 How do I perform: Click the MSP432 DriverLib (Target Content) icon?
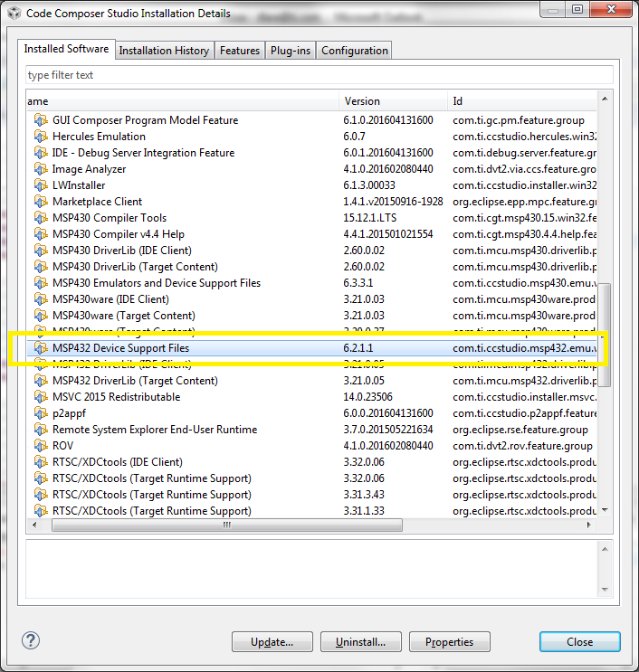(41, 381)
